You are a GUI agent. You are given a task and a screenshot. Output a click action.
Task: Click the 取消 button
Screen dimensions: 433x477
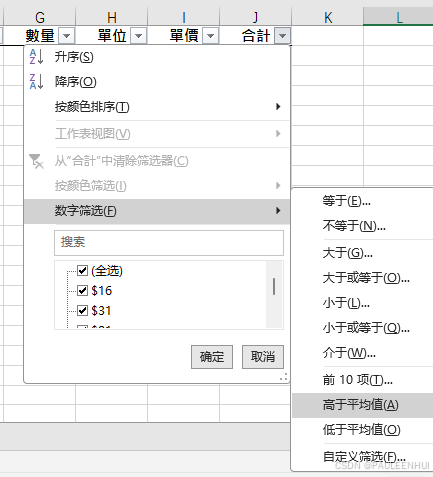point(263,357)
